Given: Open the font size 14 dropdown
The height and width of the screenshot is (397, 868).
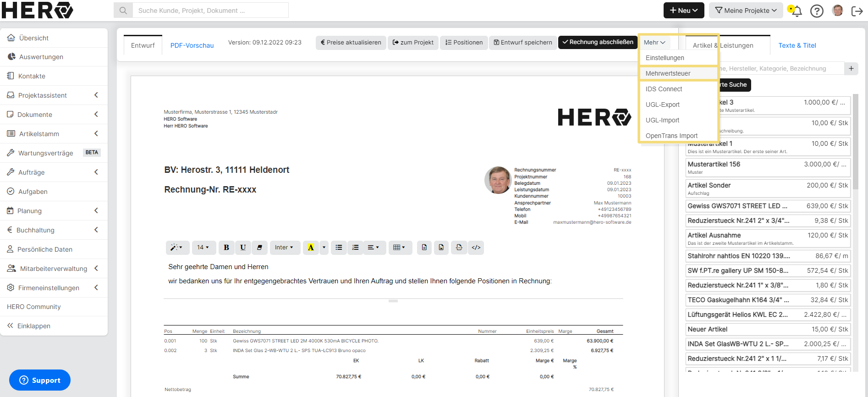Looking at the screenshot, I should pos(203,248).
